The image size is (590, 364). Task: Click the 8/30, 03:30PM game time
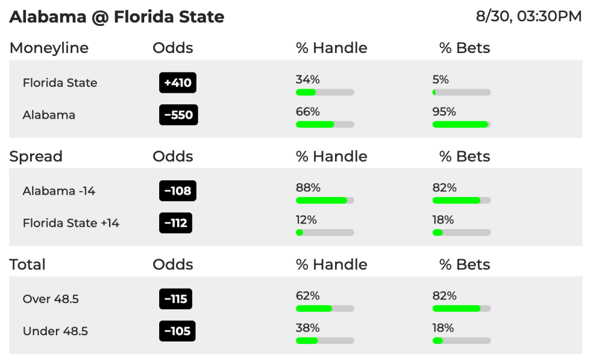tap(529, 16)
